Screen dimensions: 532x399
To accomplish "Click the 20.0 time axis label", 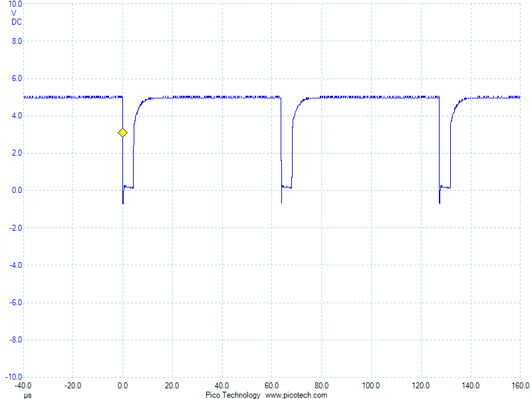I will point(172,386).
